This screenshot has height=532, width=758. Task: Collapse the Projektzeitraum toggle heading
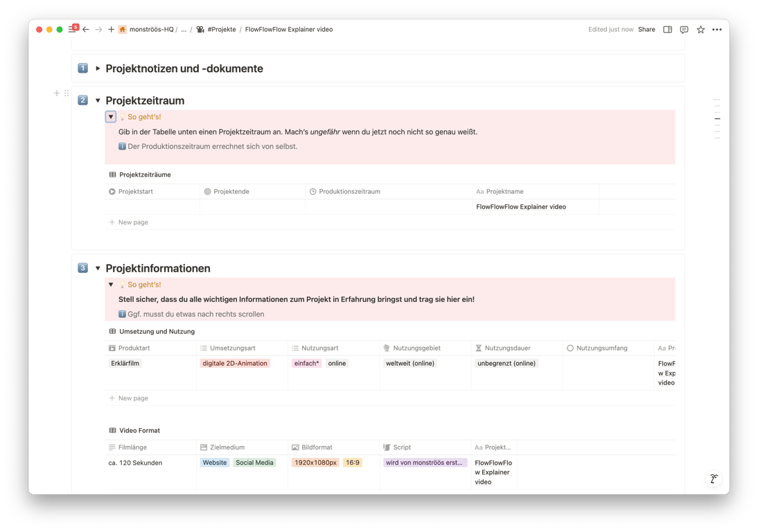tap(98, 100)
